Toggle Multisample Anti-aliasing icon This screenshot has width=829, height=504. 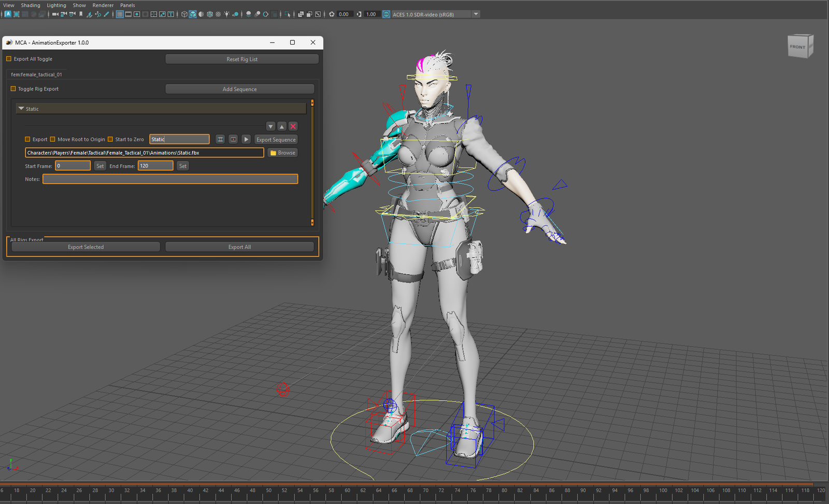265,14
